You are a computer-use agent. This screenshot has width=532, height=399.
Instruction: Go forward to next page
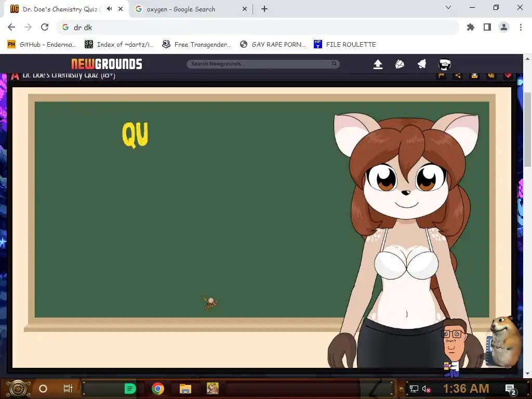(x=28, y=27)
